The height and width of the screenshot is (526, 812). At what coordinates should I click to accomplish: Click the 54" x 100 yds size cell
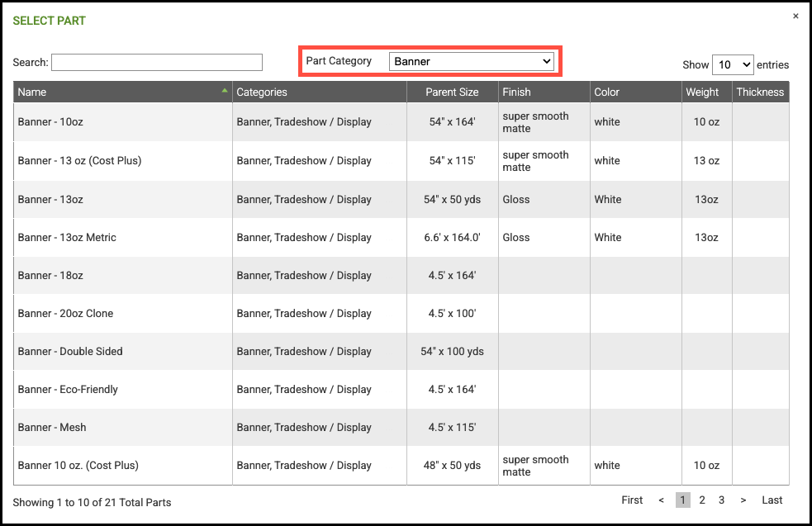[452, 351]
